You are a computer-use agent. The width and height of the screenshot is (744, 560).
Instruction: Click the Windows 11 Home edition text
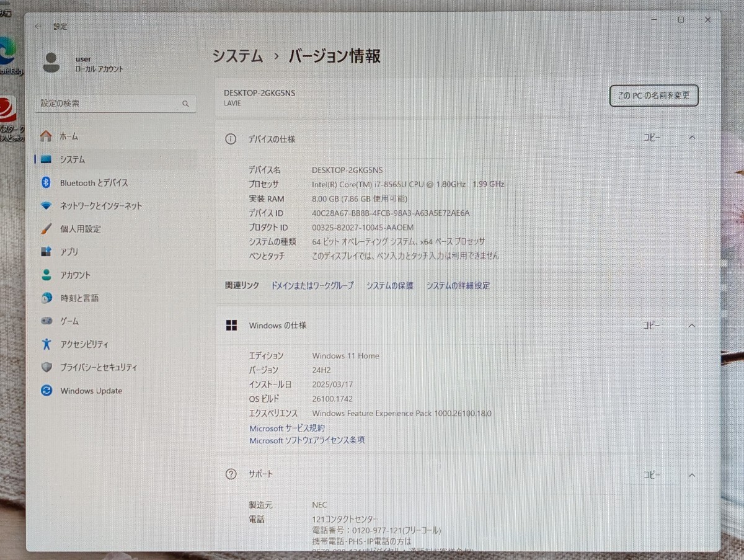346,356
